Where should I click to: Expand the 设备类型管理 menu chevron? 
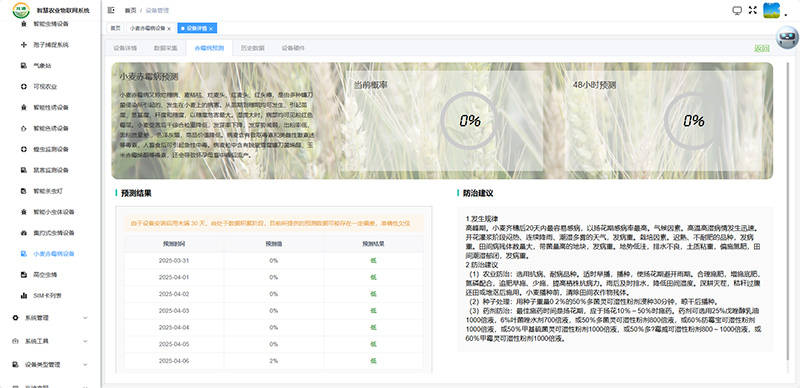click(x=85, y=365)
